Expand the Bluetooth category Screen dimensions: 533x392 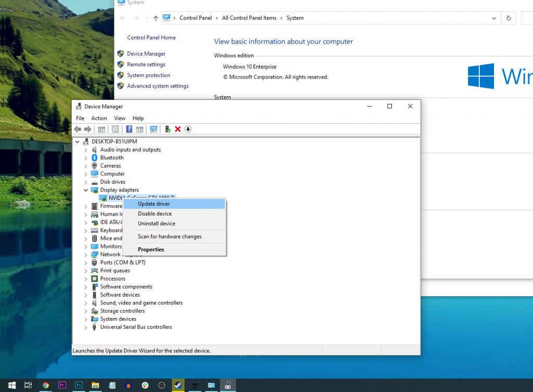[86, 158]
